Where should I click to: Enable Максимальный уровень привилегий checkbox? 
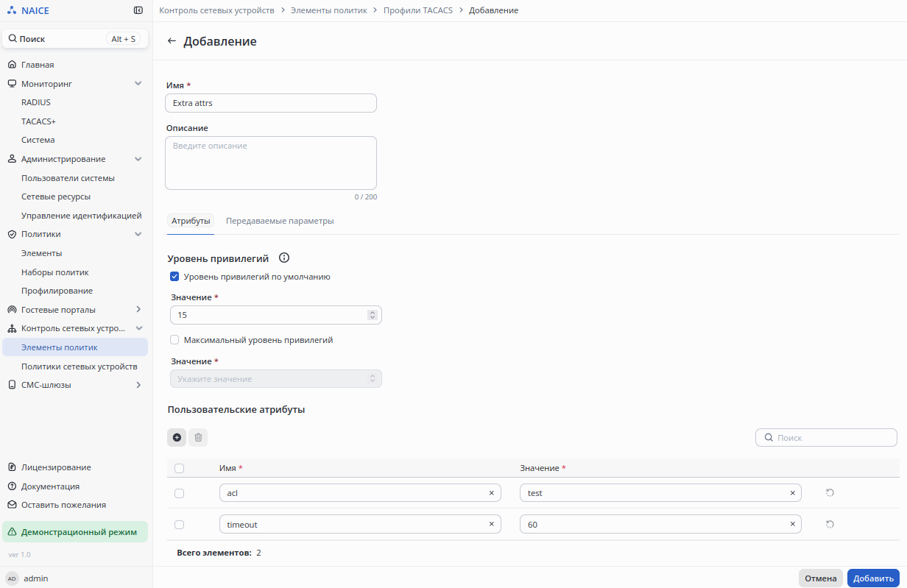coord(174,341)
